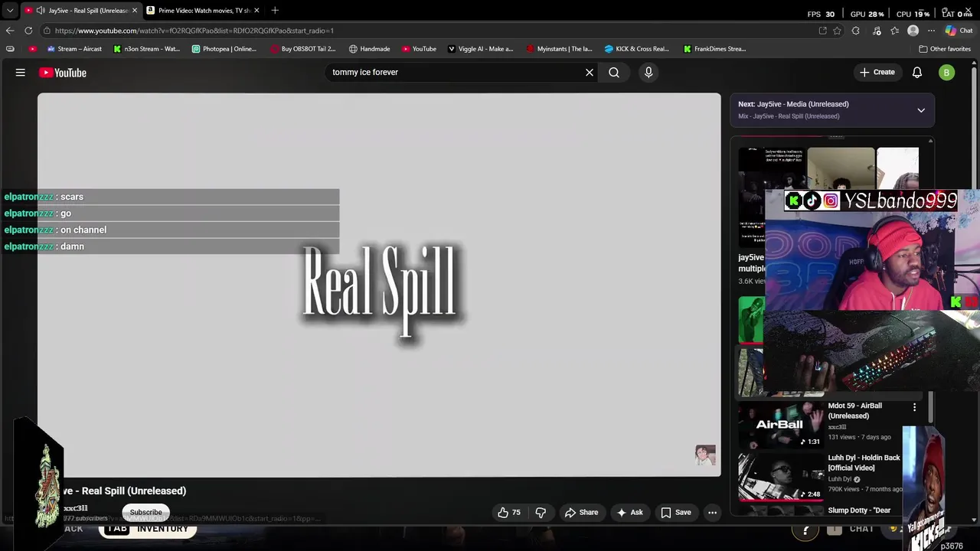980x551 pixels.
Task: Open Other favorites folder
Action: tap(945, 49)
